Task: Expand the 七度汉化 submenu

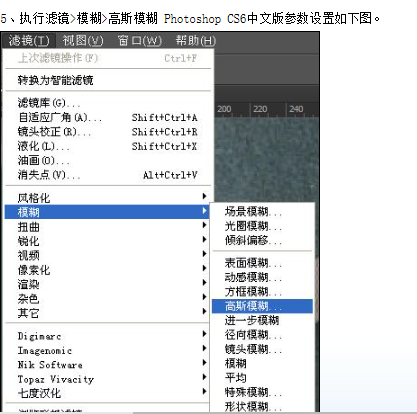Action: pos(107,393)
